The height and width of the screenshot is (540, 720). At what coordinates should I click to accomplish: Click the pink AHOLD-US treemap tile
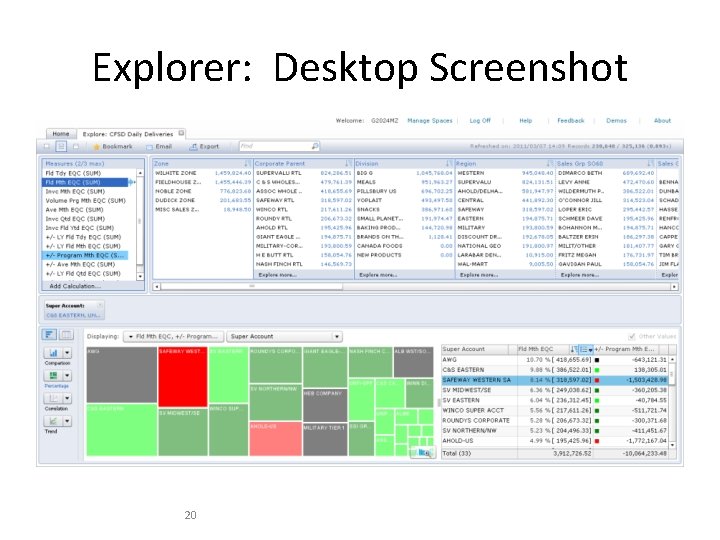[276, 439]
